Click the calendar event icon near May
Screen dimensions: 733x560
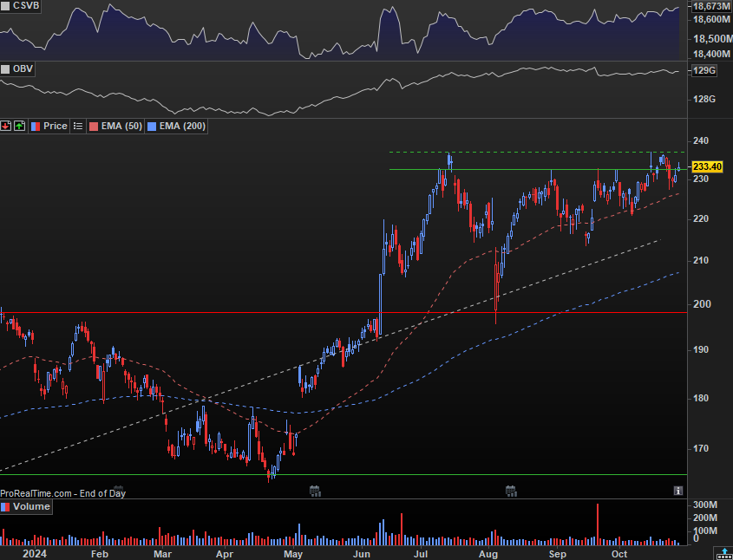coord(315,491)
